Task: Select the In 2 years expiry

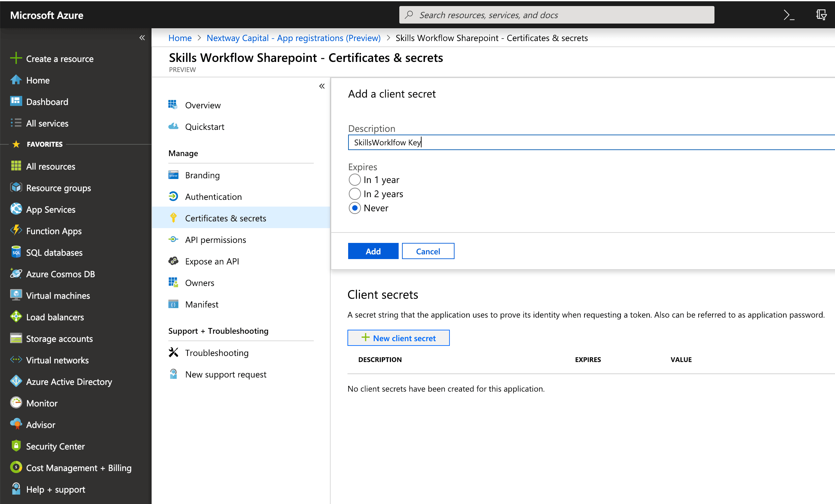Action: click(x=355, y=194)
